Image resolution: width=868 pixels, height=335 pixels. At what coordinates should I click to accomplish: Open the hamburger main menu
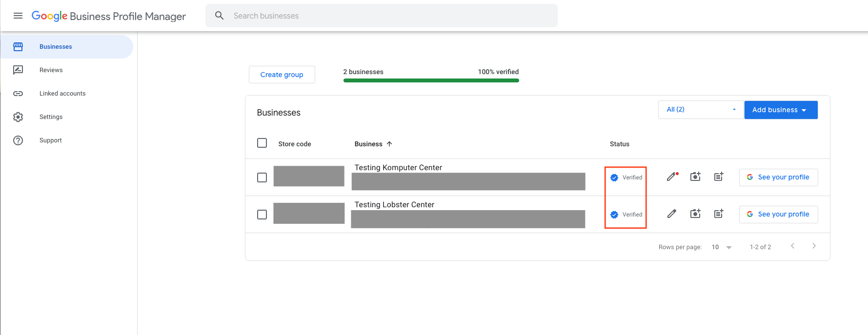(x=18, y=16)
